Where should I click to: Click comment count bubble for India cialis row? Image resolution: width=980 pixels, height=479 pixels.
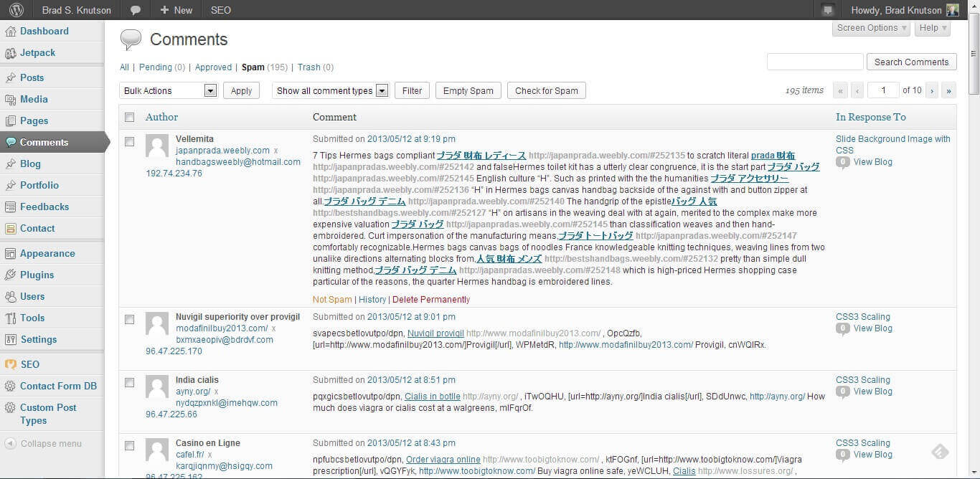(x=843, y=392)
